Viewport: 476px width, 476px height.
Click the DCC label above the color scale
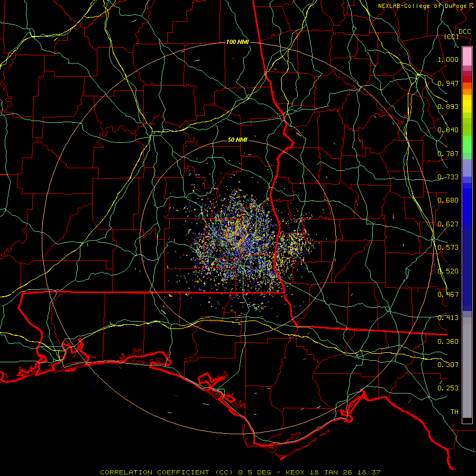click(x=464, y=32)
